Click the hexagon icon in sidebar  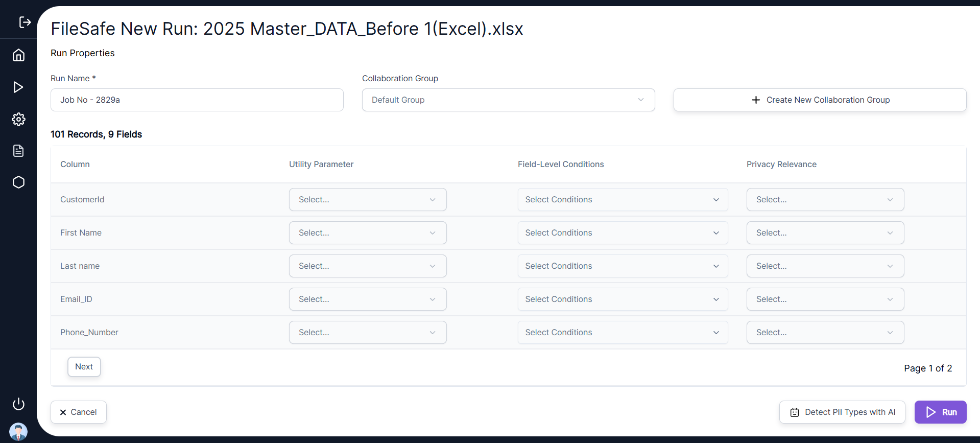click(x=18, y=182)
